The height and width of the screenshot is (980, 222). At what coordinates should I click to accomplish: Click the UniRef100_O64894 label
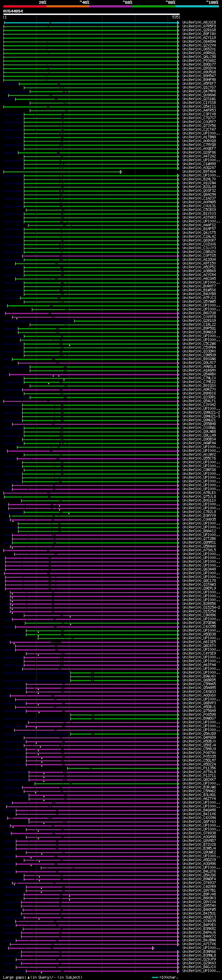coord(199,41)
